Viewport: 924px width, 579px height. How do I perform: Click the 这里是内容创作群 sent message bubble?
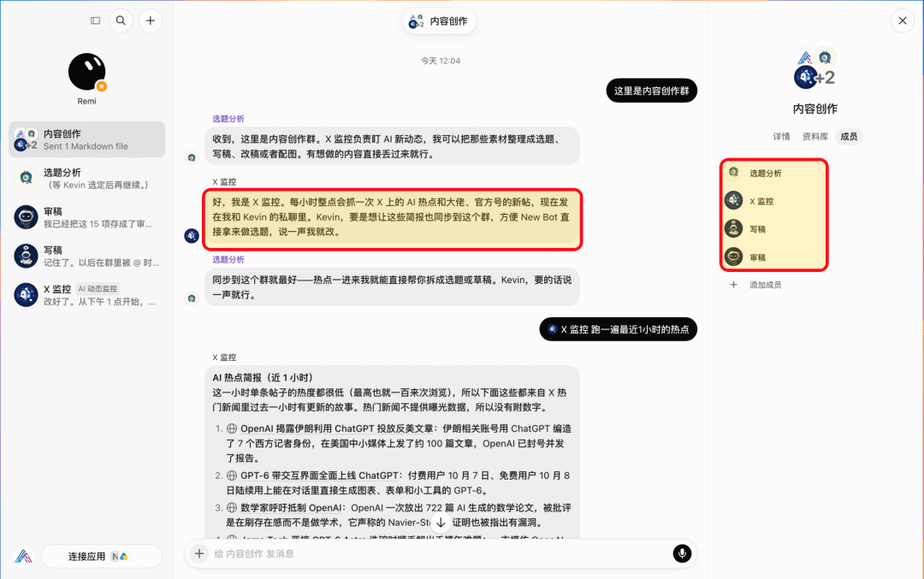pyautogui.click(x=652, y=91)
